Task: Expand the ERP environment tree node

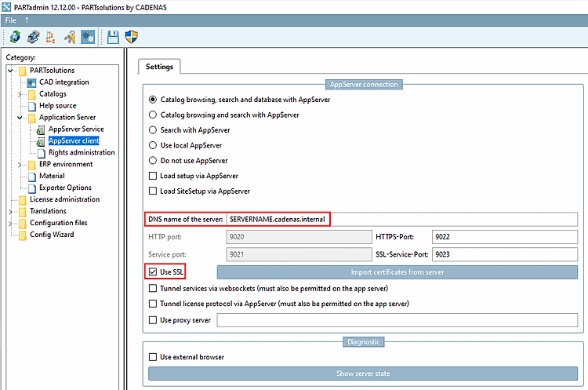Action: pyautogui.click(x=20, y=165)
